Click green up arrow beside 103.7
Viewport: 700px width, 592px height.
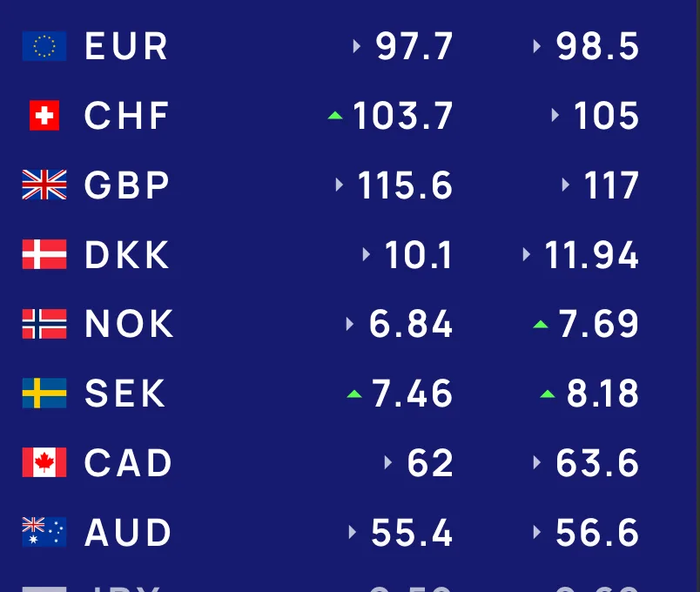335,116
